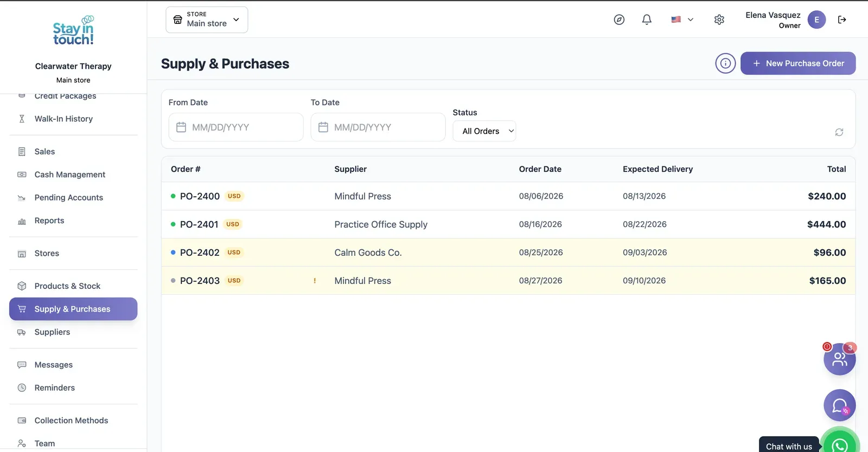Image resolution: width=868 pixels, height=452 pixels.
Task: Open order PO-2401
Action: pos(199,224)
